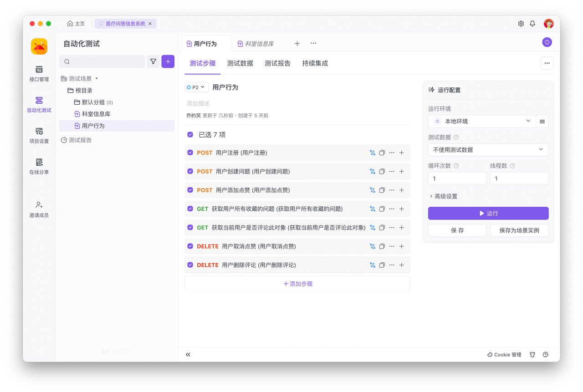Image resolution: width=583 pixels, height=392 pixels.
Task: Click the 保存为场景实例 button
Action: 519,230
